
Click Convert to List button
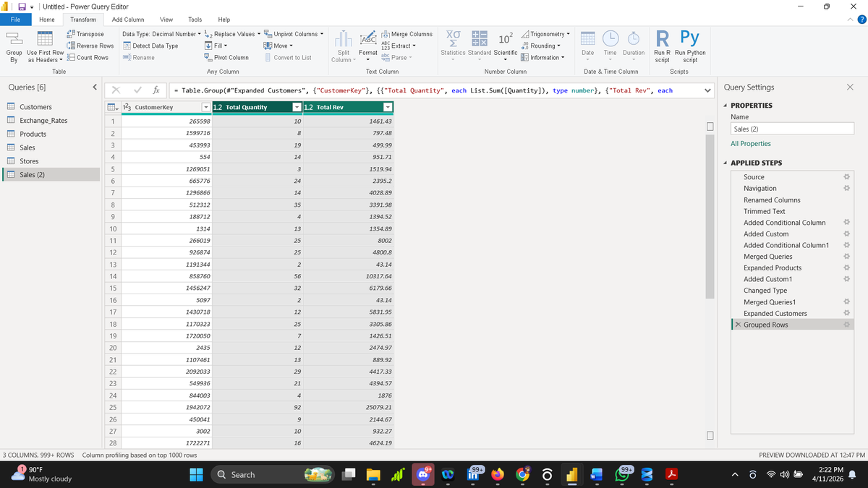point(288,57)
